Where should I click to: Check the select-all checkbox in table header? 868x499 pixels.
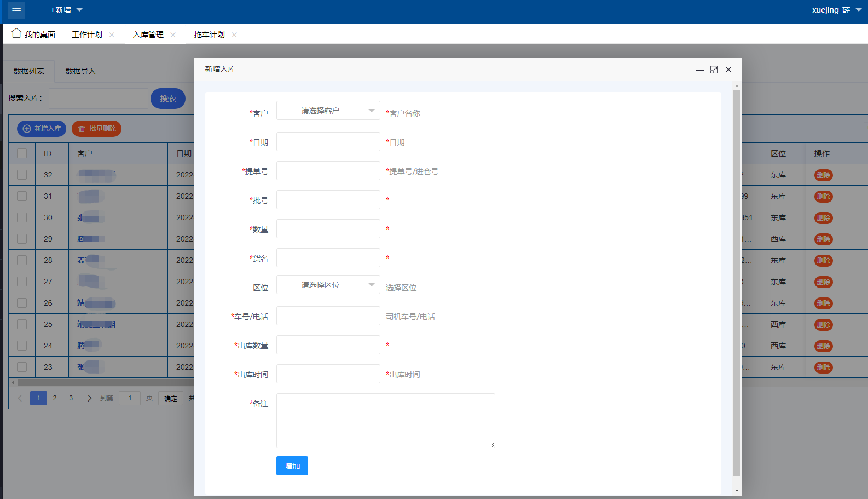(x=22, y=153)
